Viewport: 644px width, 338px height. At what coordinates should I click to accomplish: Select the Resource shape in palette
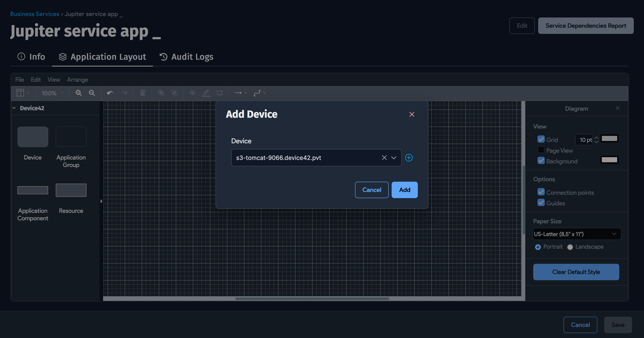tap(71, 190)
